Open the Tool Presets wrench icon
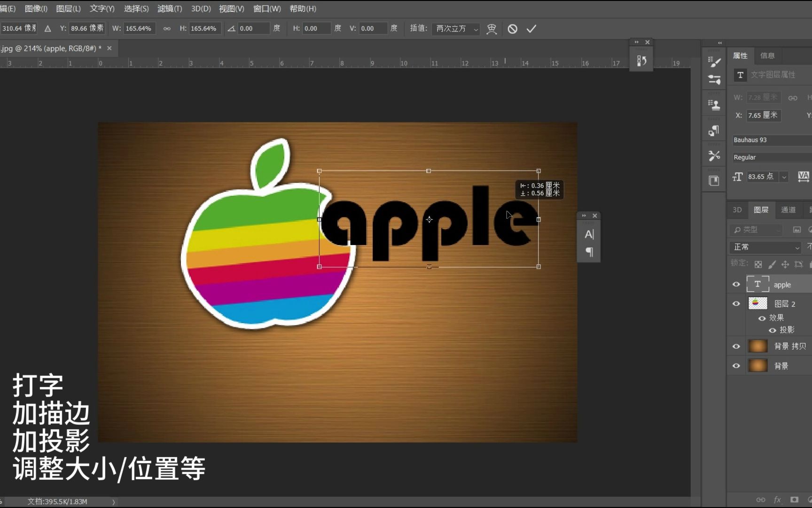This screenshot has height=508, width=812. click(x=714, y=156)
